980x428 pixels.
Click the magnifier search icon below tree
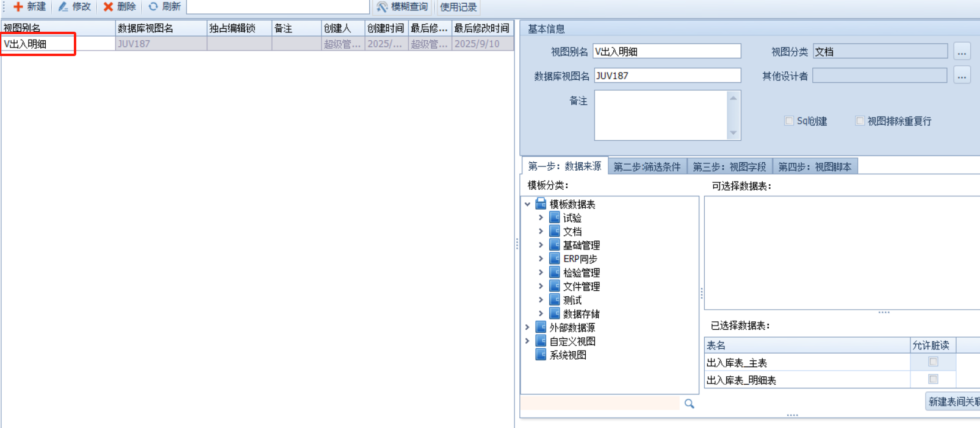(689, 404)
